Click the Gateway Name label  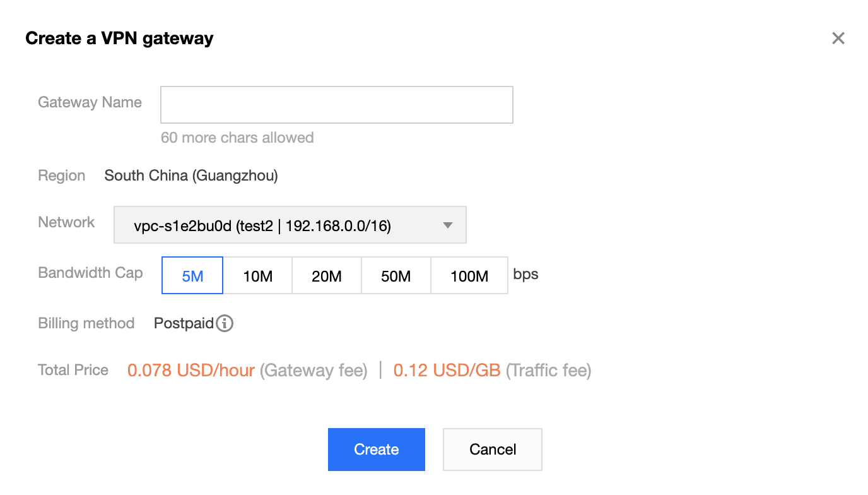pos(90,102)
